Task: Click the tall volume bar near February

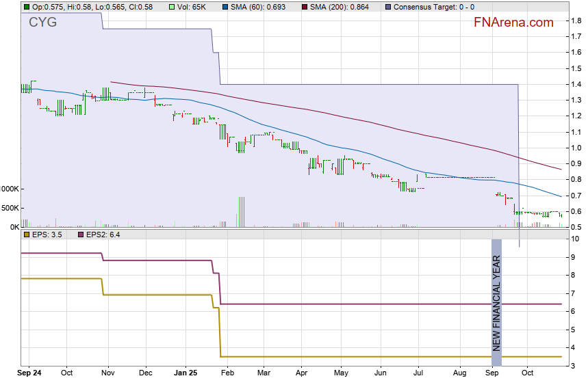Action: pyautogui.click(x=240, y=211)
